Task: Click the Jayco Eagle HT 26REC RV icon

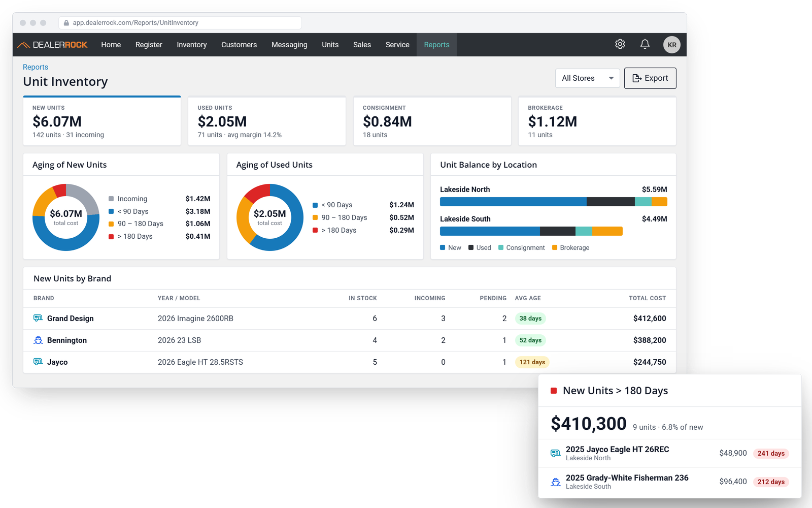Action: coord(556,453)
